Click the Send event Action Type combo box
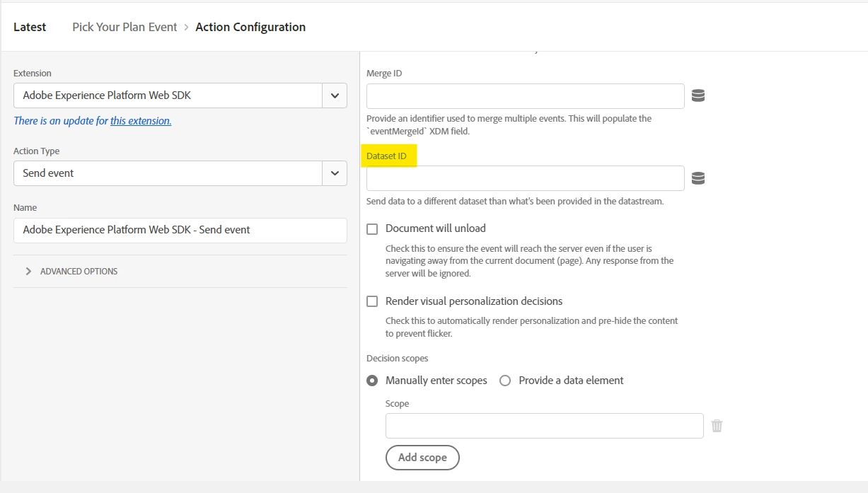Viewport: 868px width, 493px height. [x=168, y=173]
